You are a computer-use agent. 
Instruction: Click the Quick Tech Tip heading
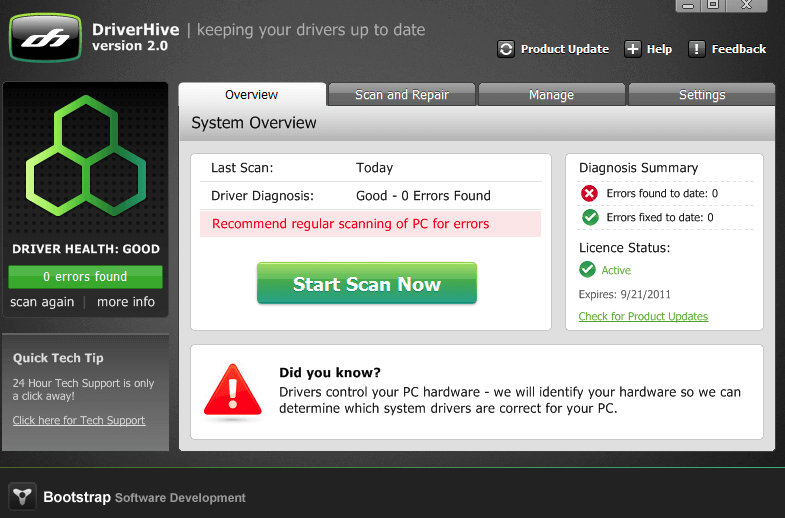tap(58, 358)
